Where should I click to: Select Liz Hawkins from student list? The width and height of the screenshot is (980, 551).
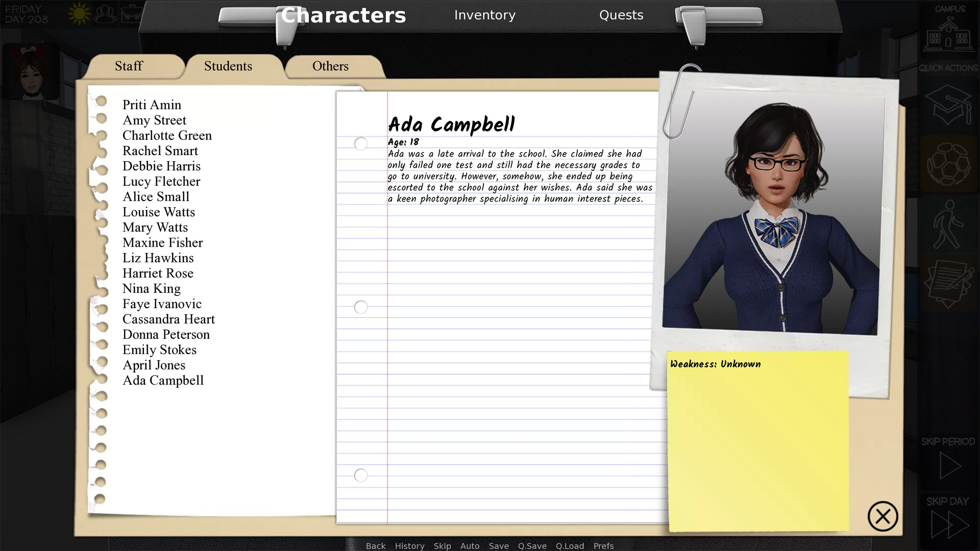[x=158, y=258]
